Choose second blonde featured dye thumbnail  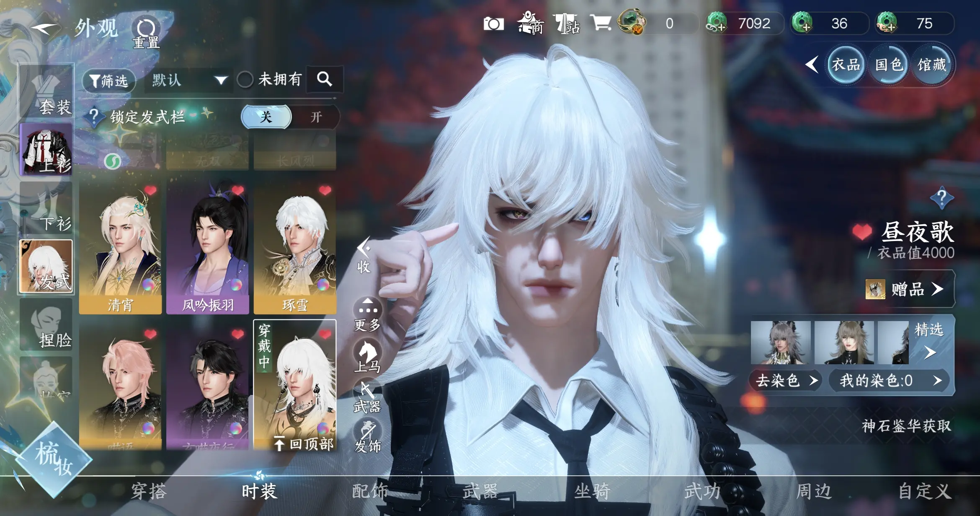tap(844, 342)
